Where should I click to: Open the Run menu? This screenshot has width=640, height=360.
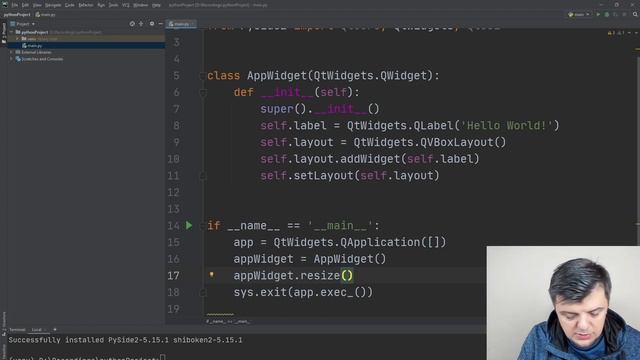click(101, 5)
